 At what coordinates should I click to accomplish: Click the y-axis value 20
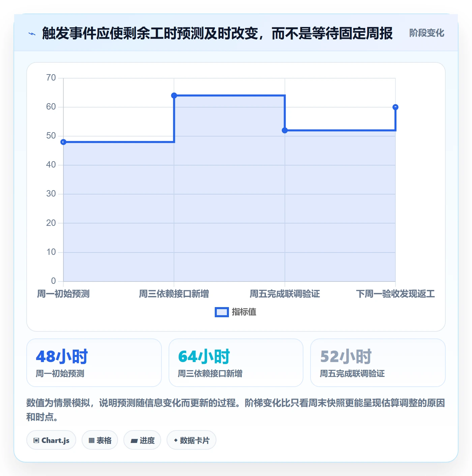point(51,223)
